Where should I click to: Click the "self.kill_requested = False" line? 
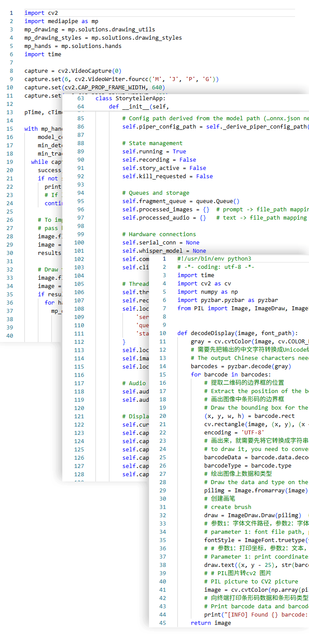pos(167,176)
